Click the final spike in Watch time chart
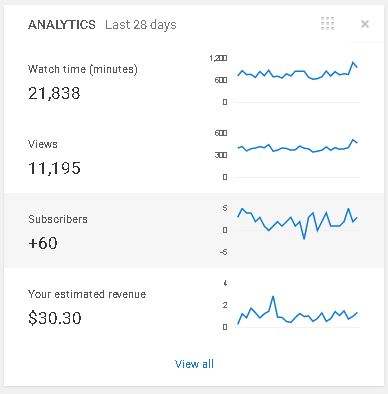This screenshot has height=394, width=388. tap(353, 62)
